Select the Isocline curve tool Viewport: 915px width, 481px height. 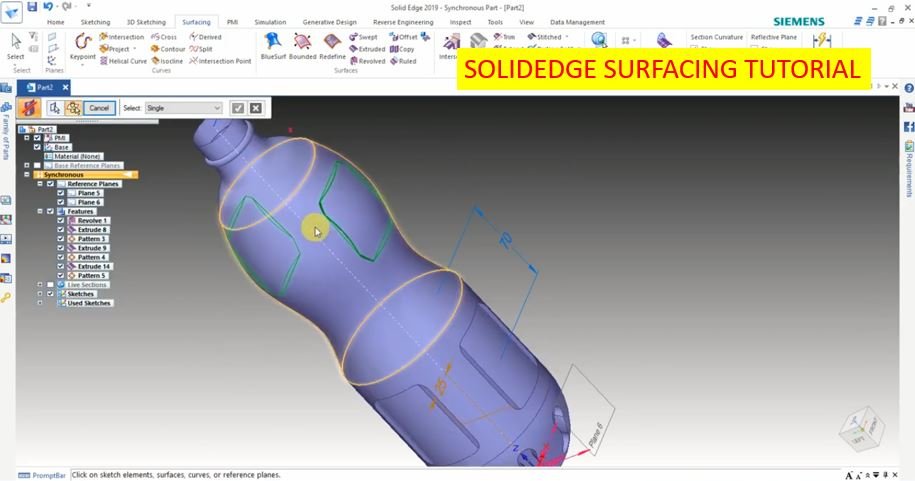pos(166,61)
